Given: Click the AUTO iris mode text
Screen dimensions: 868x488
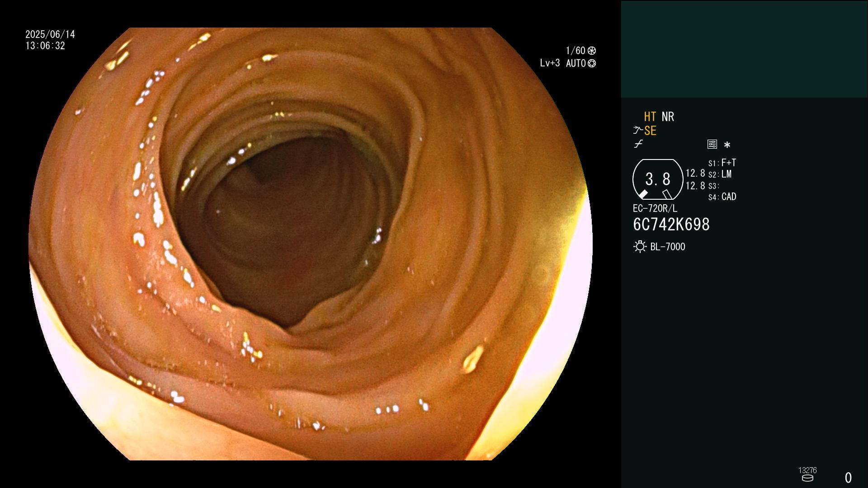Looking at the screenshot, I should (x=576, y=64).
